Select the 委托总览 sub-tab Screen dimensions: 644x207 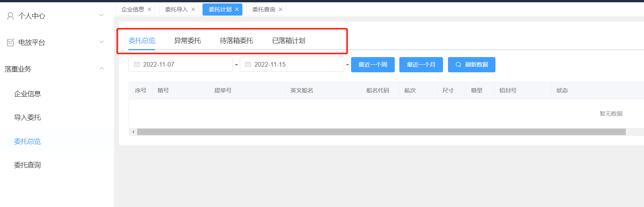142,41
